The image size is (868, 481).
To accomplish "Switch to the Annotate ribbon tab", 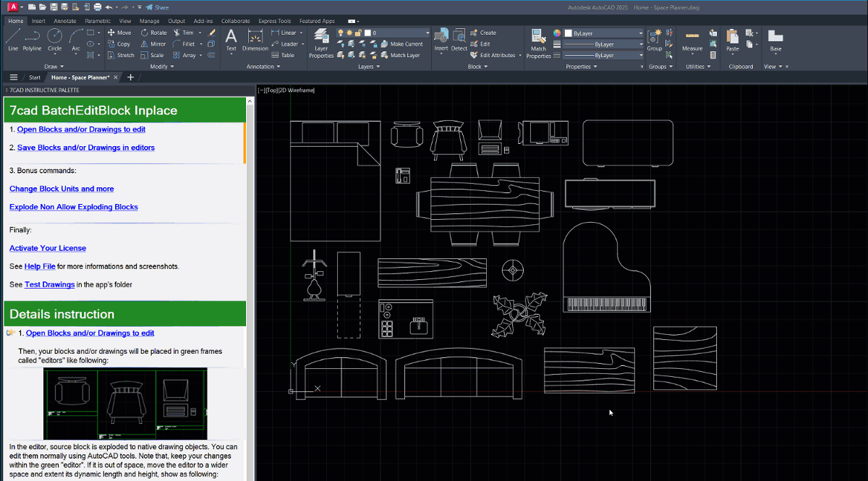I will (64, 21).
